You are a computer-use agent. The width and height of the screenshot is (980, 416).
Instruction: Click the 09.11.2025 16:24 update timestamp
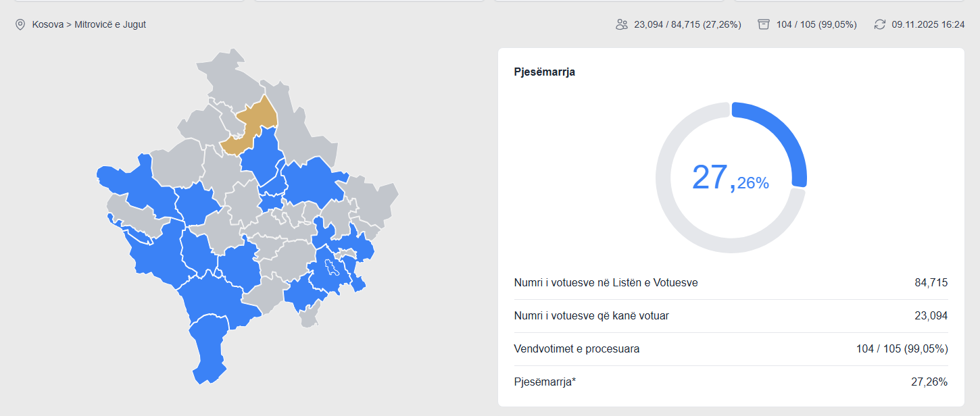(928, 25)
